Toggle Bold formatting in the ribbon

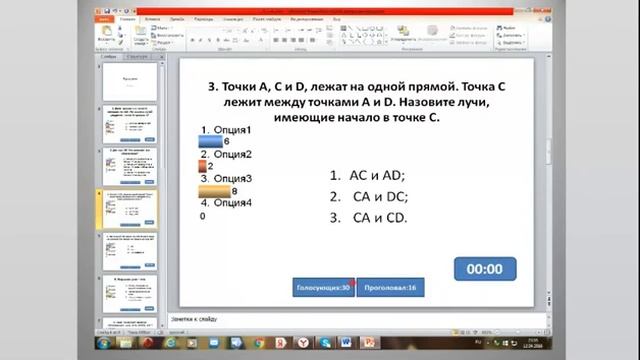pyautogui.click(x=192, y=40)
